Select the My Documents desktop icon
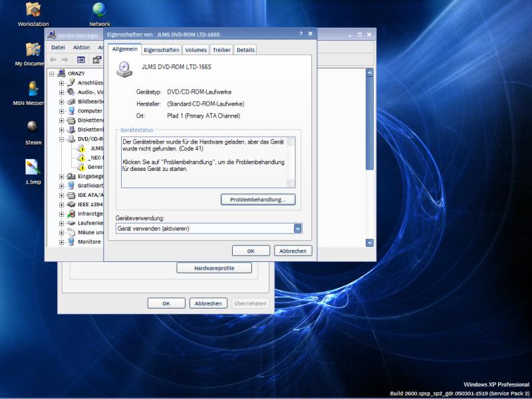The image size is (532, 399). tap(33, 50)
